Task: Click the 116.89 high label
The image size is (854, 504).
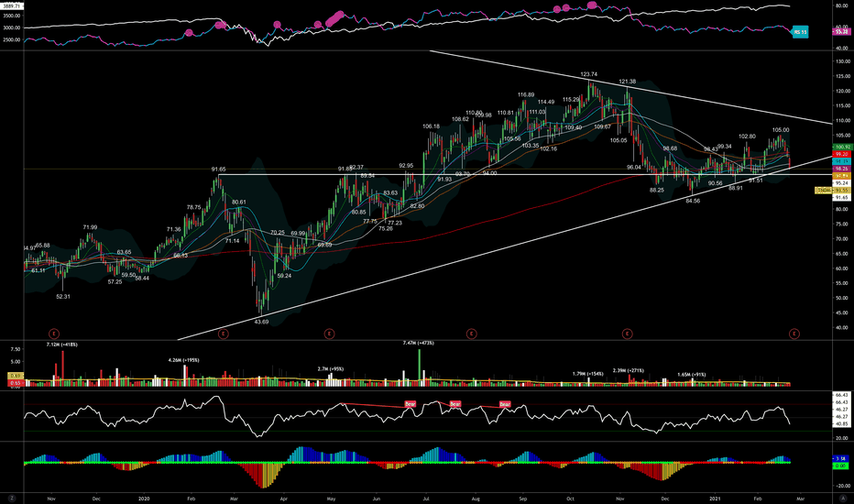Action: [526, 94]
